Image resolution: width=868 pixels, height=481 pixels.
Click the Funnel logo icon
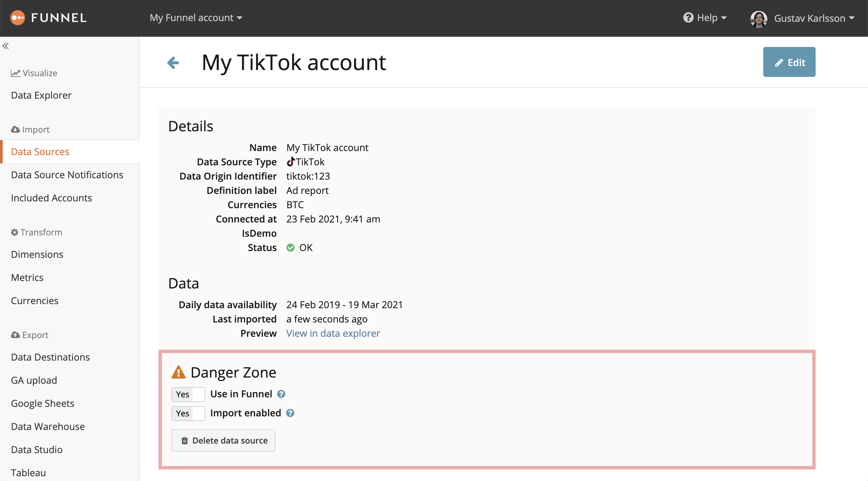(x=18, y=18)
